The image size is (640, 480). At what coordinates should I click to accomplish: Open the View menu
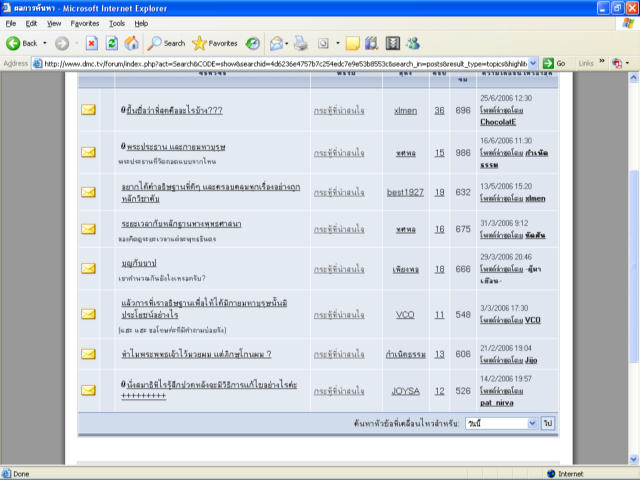pyautogui.click(x=54, y=22)
